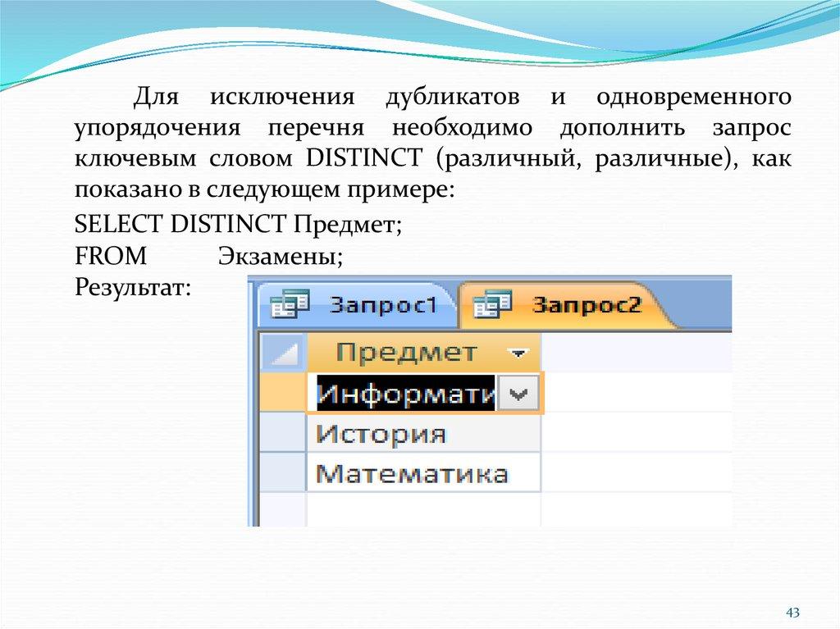This screenshot has width=840, height=629.
Task: Click the row selector beside Математика
Action: (x=281, y=473)
